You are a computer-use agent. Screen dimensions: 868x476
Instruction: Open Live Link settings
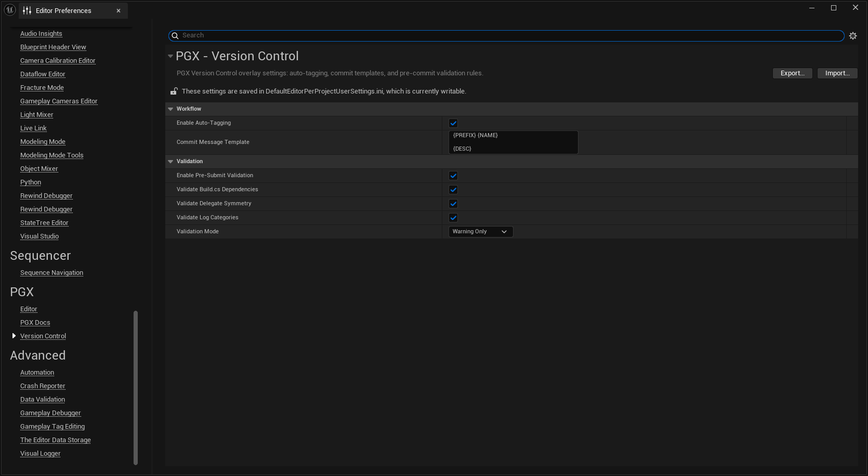(33, 128)
